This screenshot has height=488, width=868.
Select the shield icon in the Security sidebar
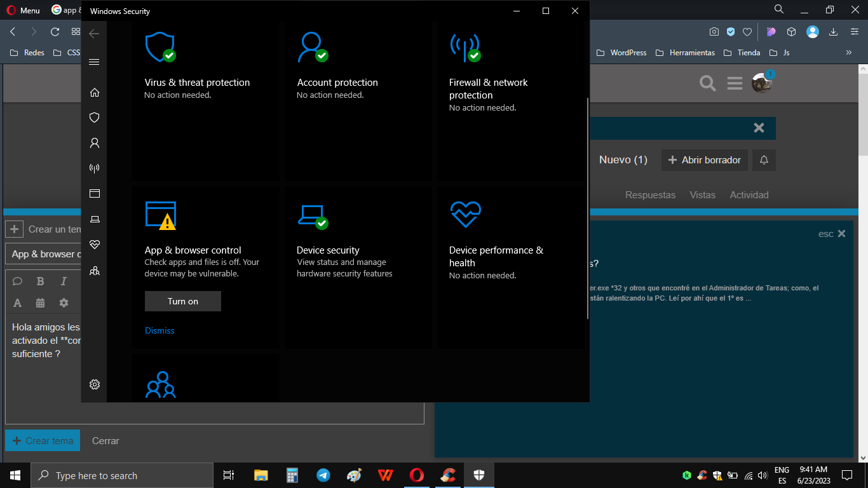[x=94, y=118]
